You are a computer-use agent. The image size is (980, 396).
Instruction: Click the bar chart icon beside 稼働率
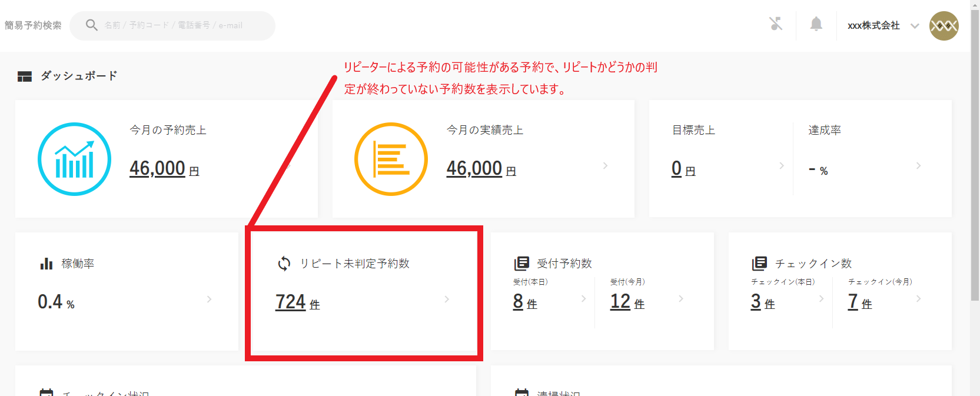pos(46,264)
